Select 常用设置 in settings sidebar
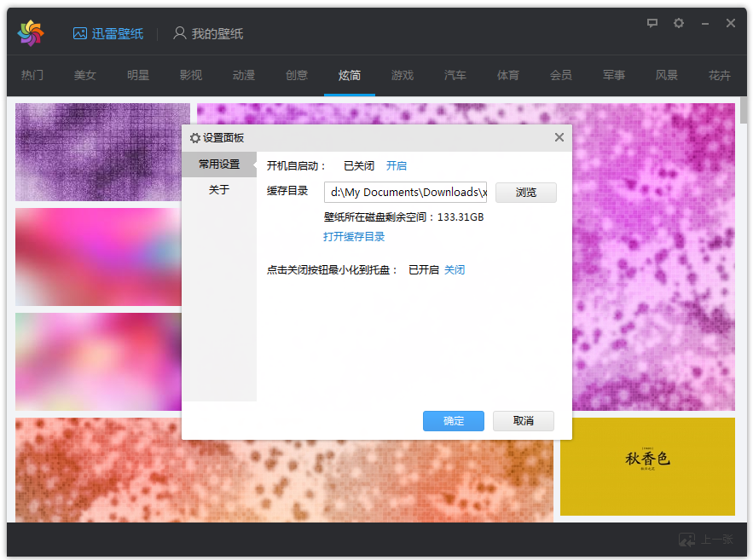The image size is (753, 560). [219, 164]
